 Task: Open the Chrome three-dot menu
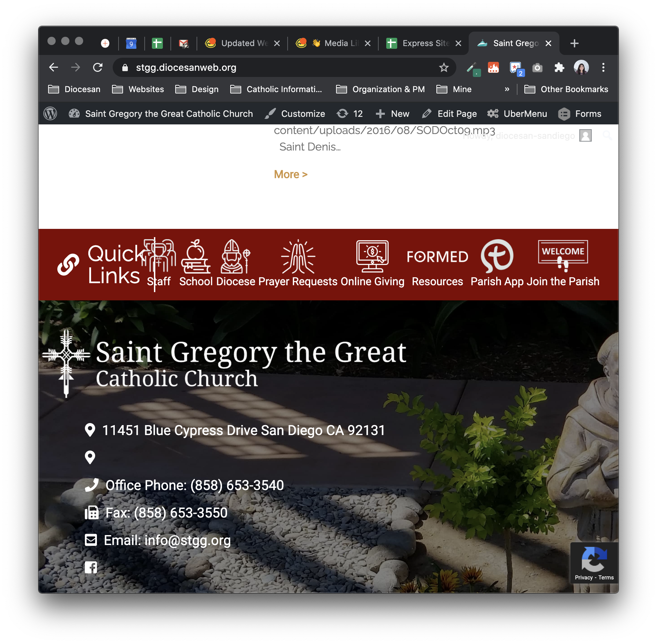(x=603, y=67)
